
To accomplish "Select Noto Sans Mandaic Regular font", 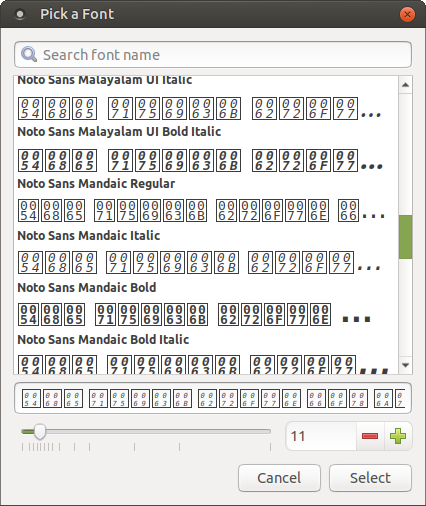I will (206, 202).
